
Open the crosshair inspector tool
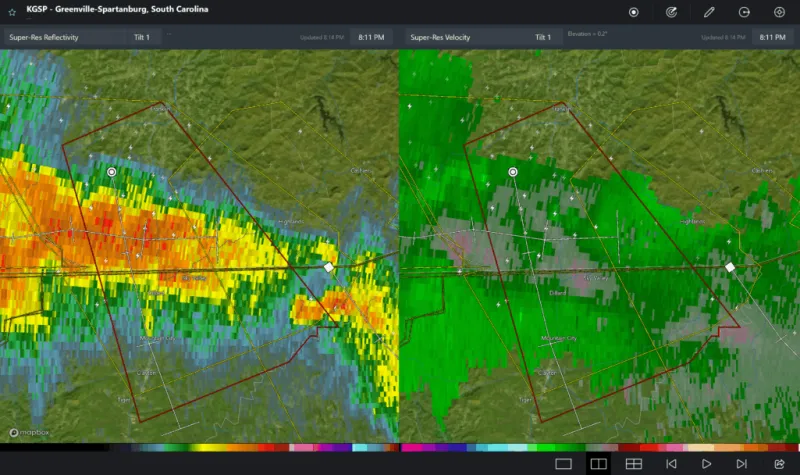coord(779,12)
